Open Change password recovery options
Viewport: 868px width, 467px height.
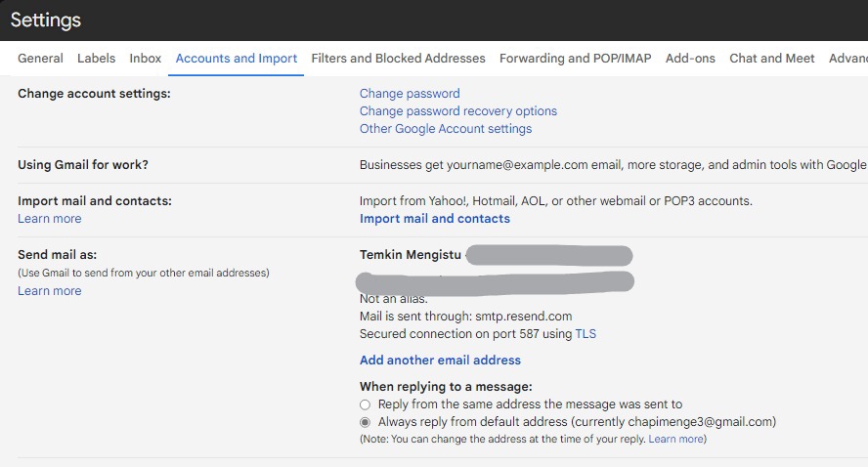tap(458, 111)
